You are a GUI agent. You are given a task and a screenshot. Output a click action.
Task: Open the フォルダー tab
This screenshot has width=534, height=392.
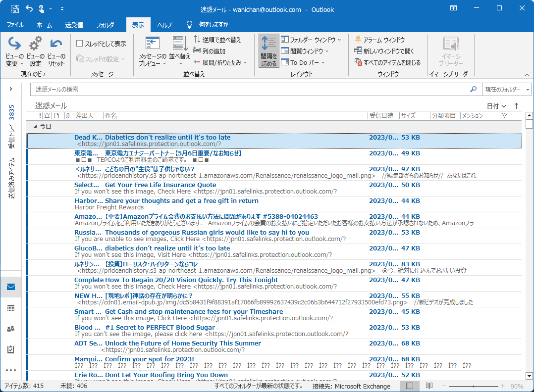pyautogui.click(x=107, y=25)
